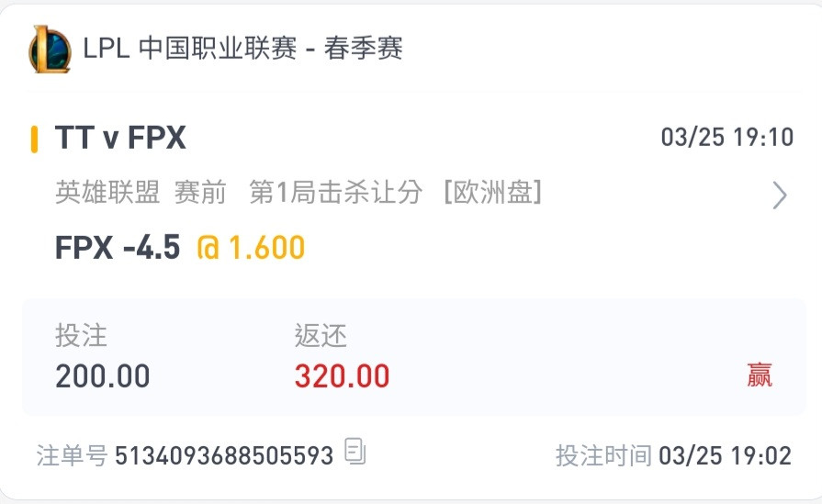Click the League of Legends logo icon
The width and height of the screenshot is (822, 504).
[50, 49]
